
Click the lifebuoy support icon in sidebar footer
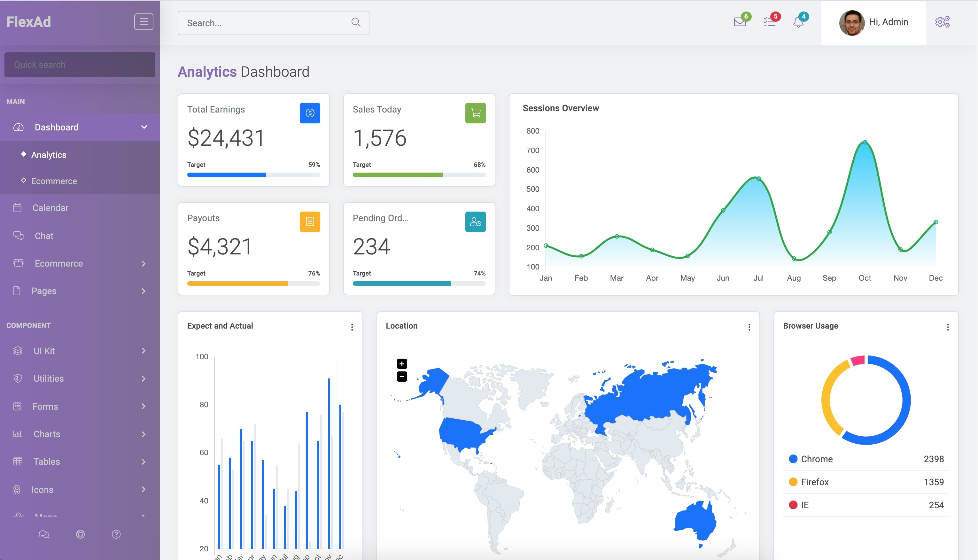80,534
